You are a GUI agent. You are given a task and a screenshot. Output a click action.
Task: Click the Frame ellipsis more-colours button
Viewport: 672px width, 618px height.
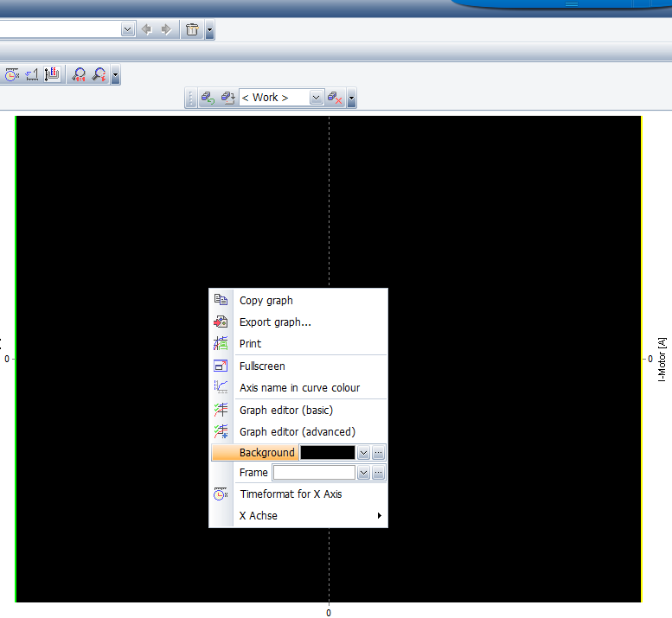coord(378,473)
